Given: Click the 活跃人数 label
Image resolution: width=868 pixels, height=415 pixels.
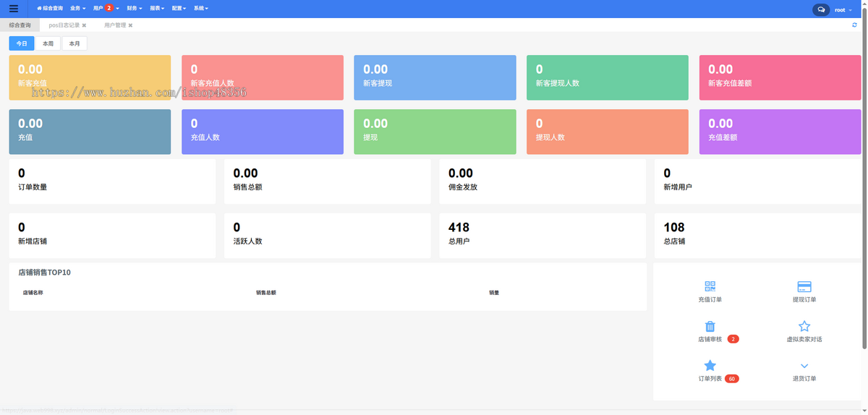Looking at the screenshot, I should (x=248, y=241).
